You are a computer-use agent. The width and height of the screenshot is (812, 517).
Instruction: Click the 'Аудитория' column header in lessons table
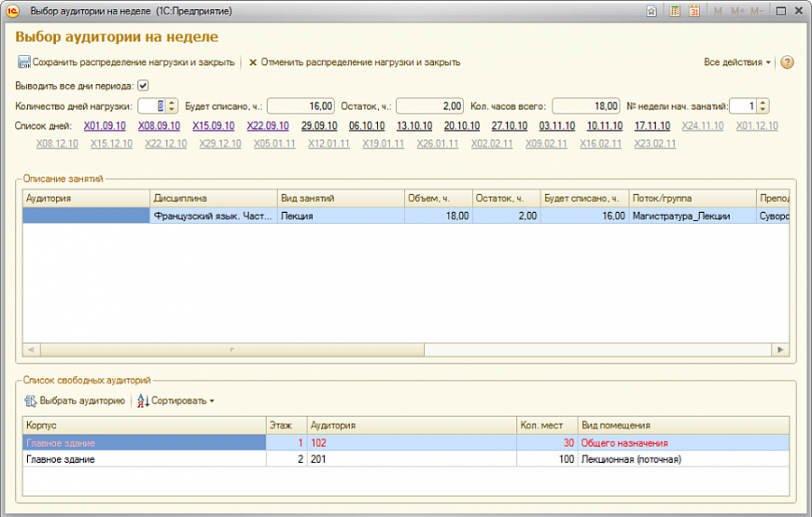coord(86,198)
